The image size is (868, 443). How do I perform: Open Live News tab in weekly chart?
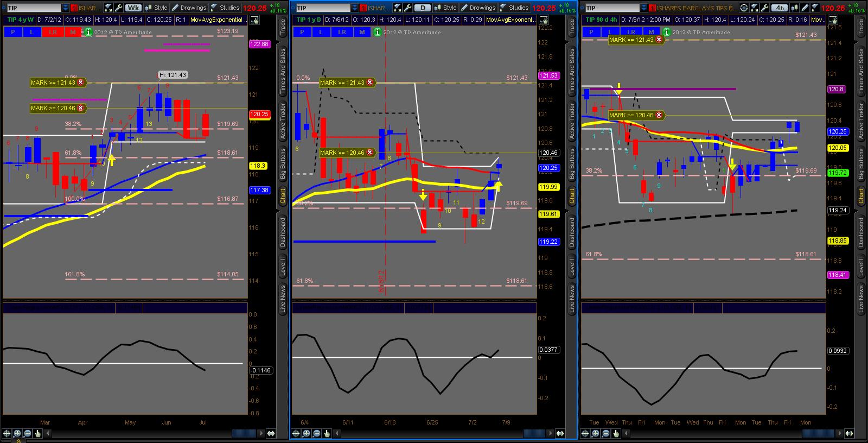point(283,300)
